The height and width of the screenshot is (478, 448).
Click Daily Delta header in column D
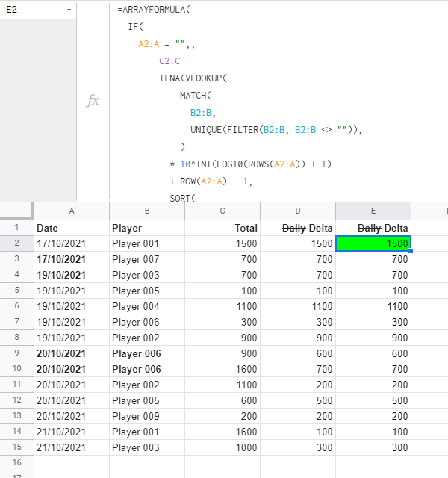click(298, 228)
